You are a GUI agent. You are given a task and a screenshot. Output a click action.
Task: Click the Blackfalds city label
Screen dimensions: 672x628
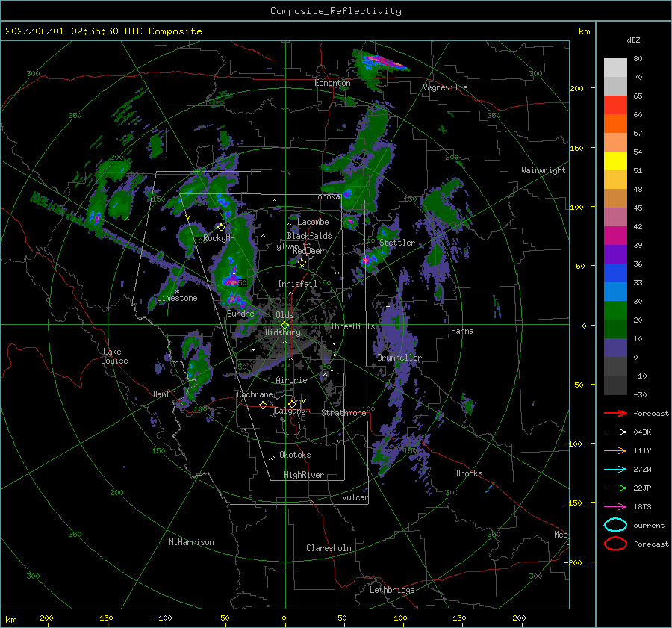point(309,236)
